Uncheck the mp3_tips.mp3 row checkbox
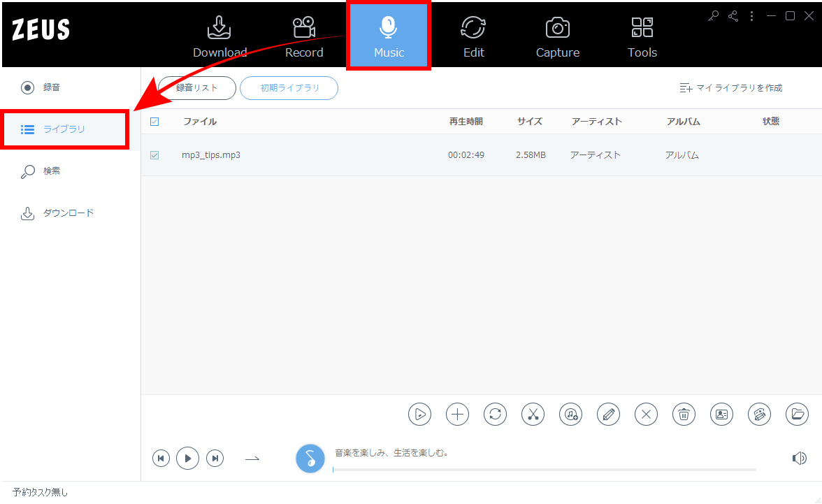Screen dimensions: 822x504 tap(154, 155)
